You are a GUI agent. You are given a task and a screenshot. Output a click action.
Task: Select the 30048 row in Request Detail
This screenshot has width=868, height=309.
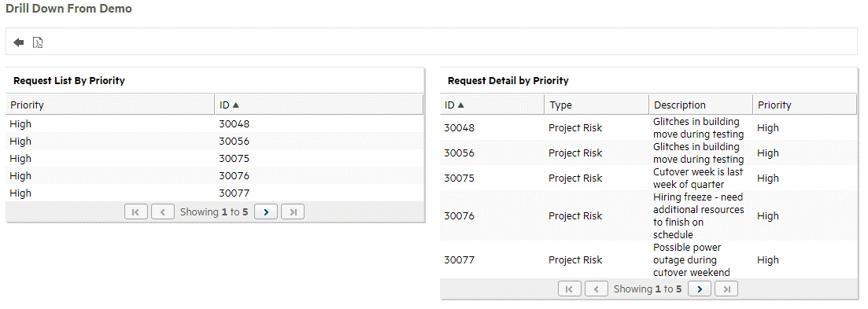point(648,127)
